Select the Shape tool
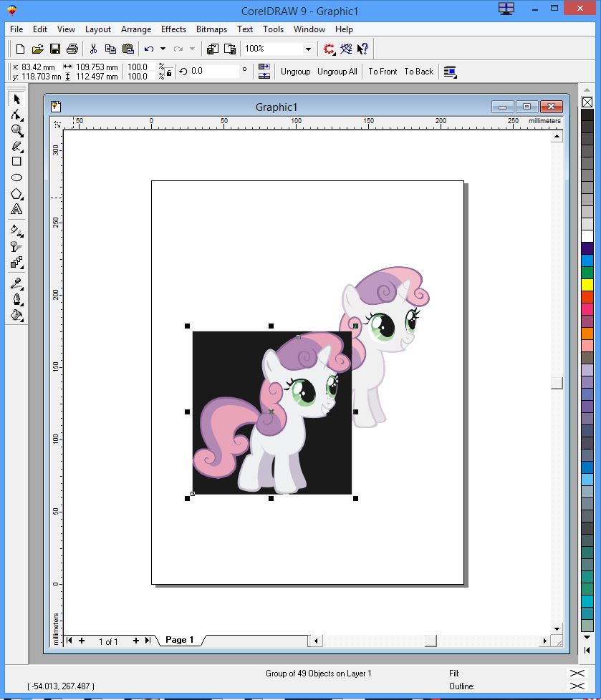Image resolution: width=601 pixels, height=700 pixels. click(16, 115)
